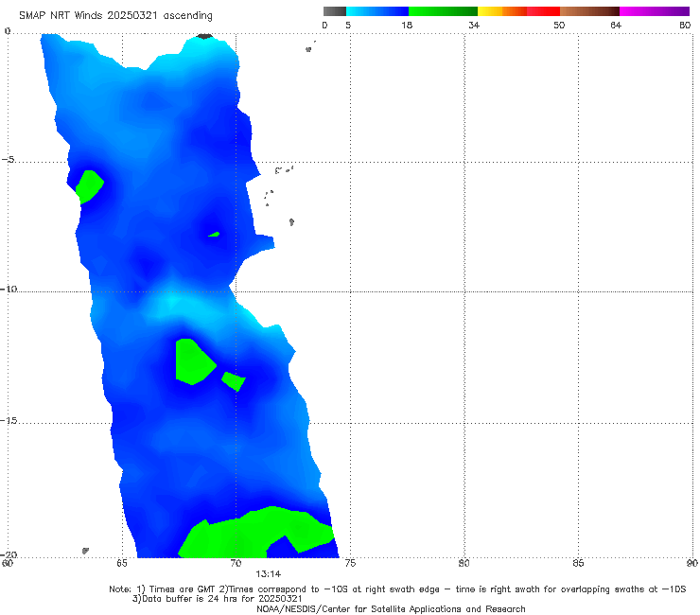The width and height of the screenshot is (700, 615).
Task: Click the color bar label '34'
Action: (x=474, y=26)
